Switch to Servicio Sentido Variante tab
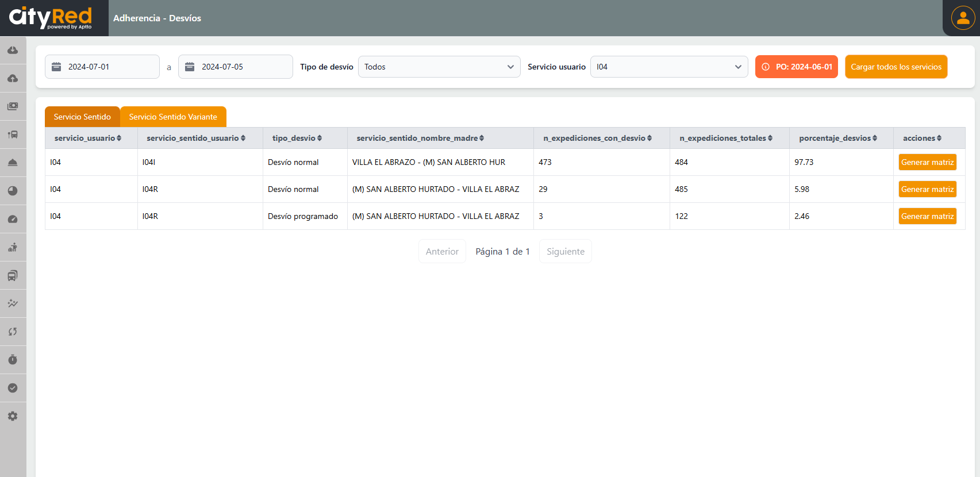The height and width of the screenshot is (477, 980). [x=173, y=117]
